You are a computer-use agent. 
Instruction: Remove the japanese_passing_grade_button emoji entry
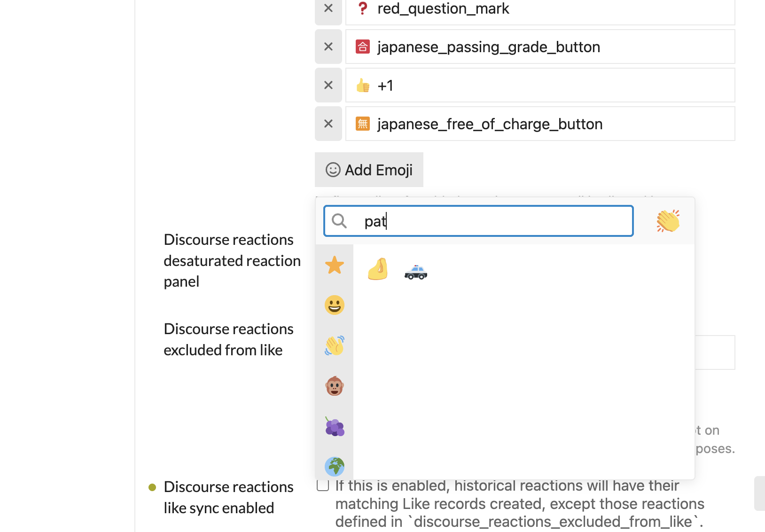328,47
